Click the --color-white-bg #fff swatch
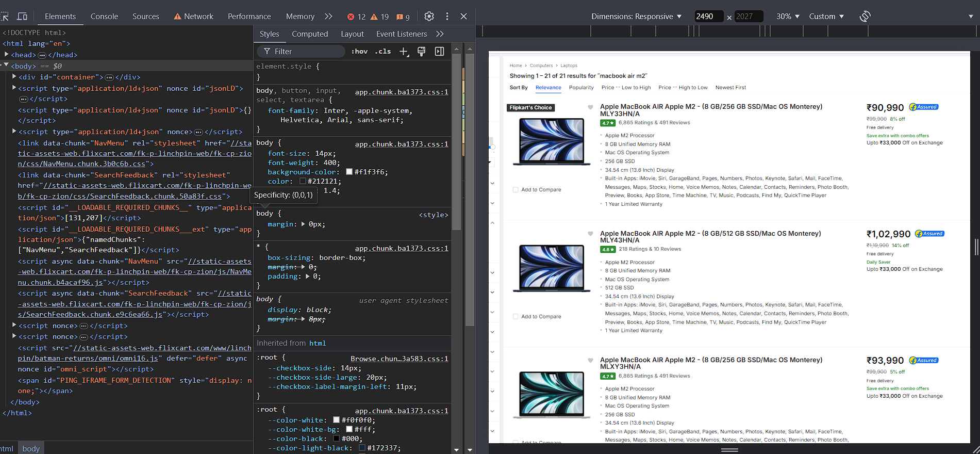The image size is (980, 454). 349,429
